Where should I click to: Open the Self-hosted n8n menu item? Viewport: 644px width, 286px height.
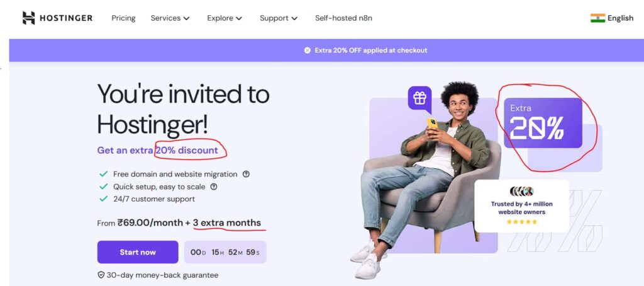pos(343,18)
